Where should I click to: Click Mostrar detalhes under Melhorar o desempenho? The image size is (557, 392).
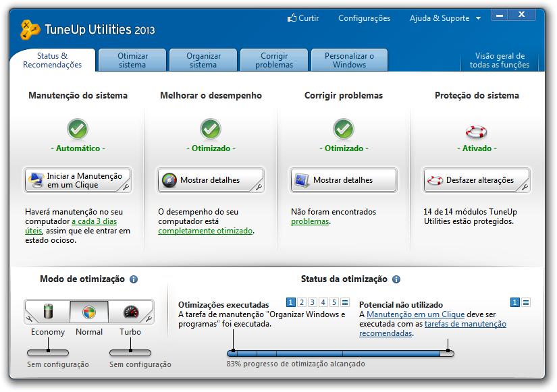click(x=211, y=180)
